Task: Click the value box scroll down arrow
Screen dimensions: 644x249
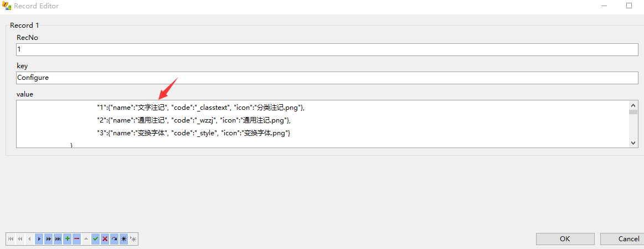Action: (633, 143)
